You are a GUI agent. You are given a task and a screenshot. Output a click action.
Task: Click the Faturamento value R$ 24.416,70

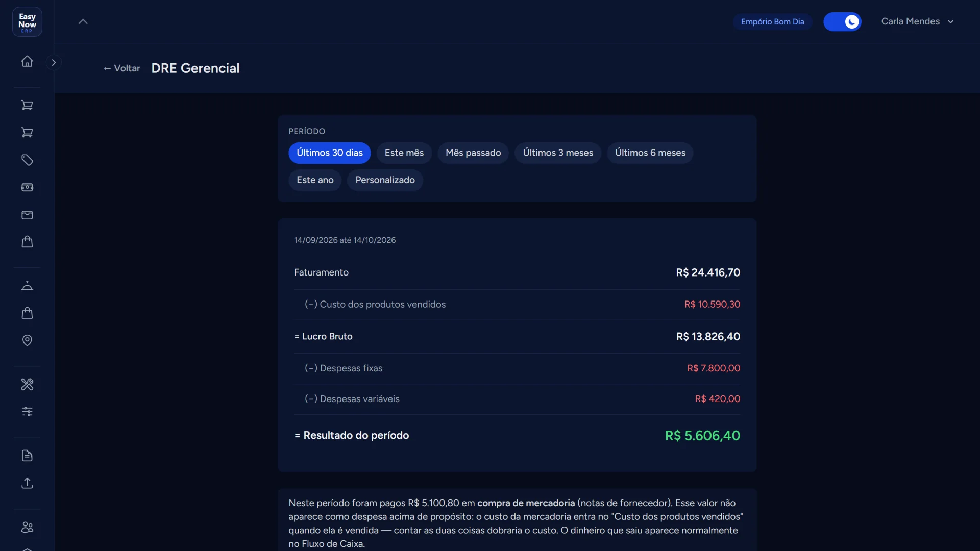708,272
